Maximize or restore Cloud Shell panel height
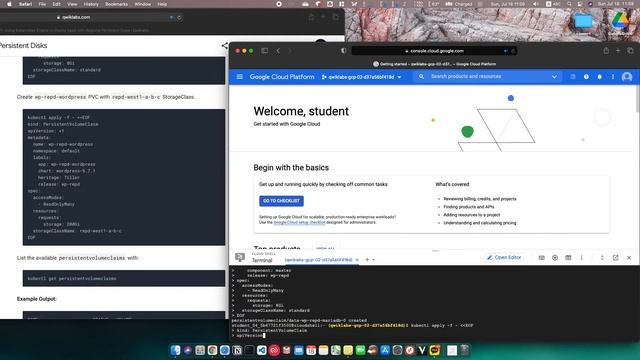The width and height of the screenshot is (640, 360). pyautogui.click(x=602, y=258)
